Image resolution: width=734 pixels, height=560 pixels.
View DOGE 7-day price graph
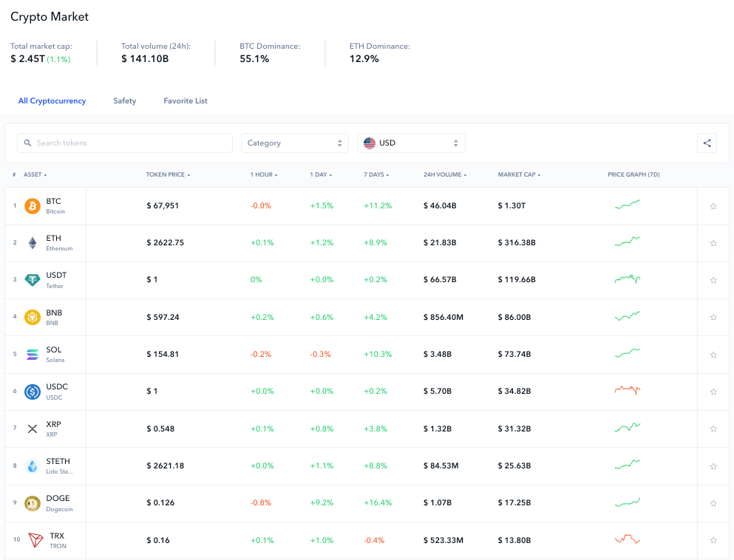click(628, 502)
